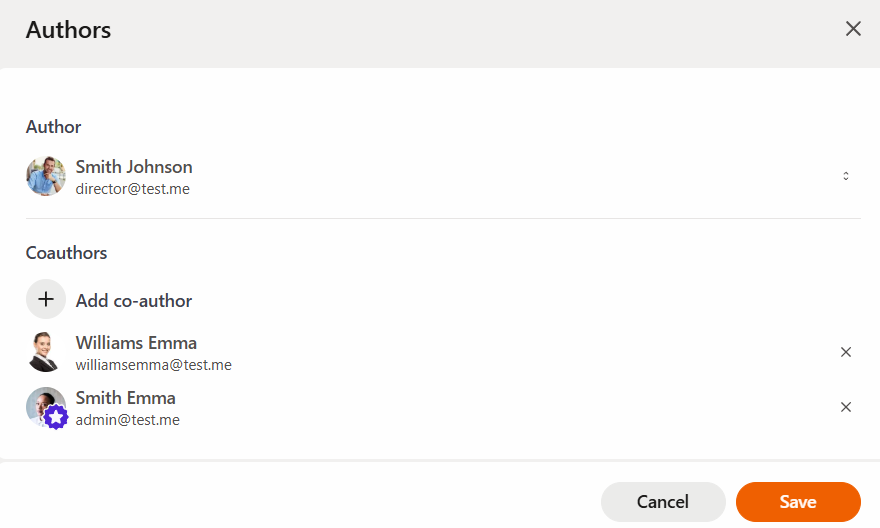Remove Smith Emma from coauthors
880x528 pixels.
tap(845, 407)
